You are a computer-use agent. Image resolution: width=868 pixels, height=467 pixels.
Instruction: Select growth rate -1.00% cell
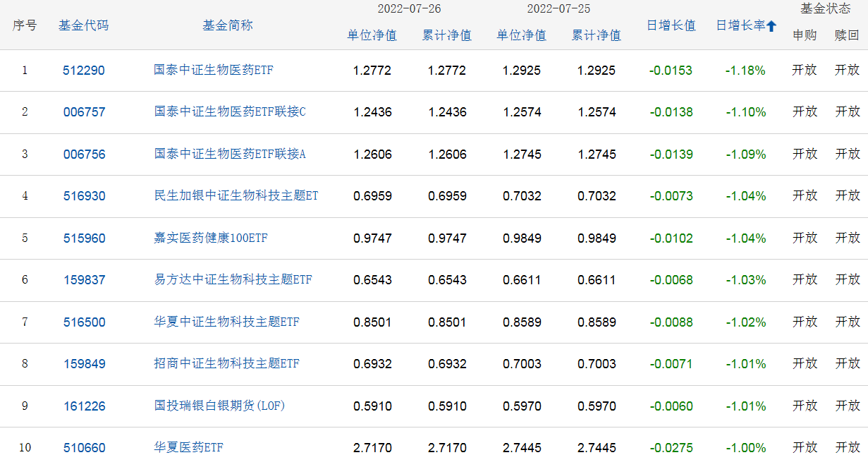coord(745,448)
